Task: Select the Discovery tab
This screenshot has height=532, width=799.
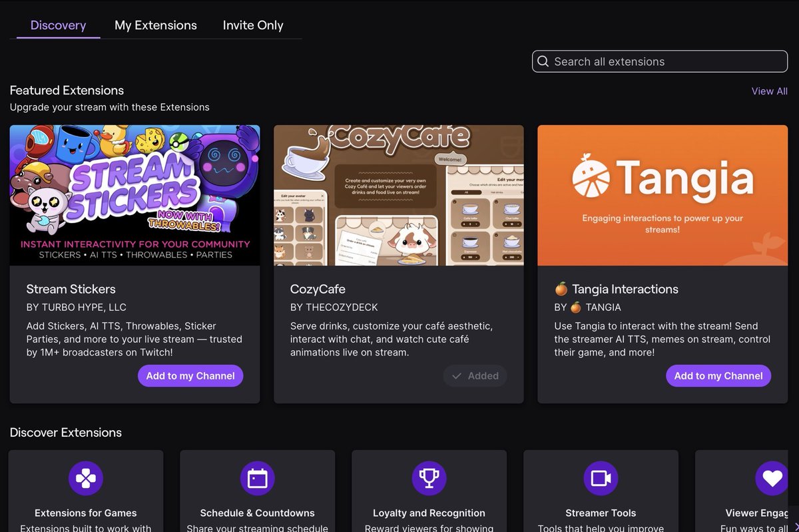Action: 58,25
